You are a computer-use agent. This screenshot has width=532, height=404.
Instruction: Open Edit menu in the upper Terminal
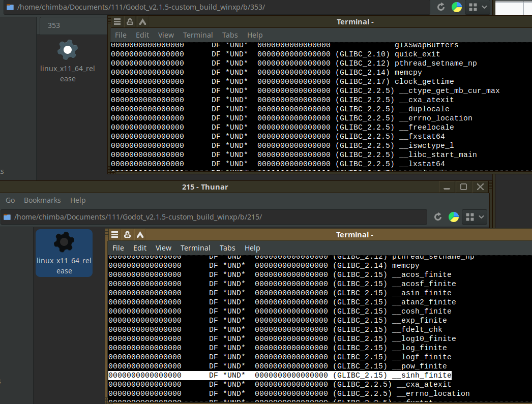(142, 35)
